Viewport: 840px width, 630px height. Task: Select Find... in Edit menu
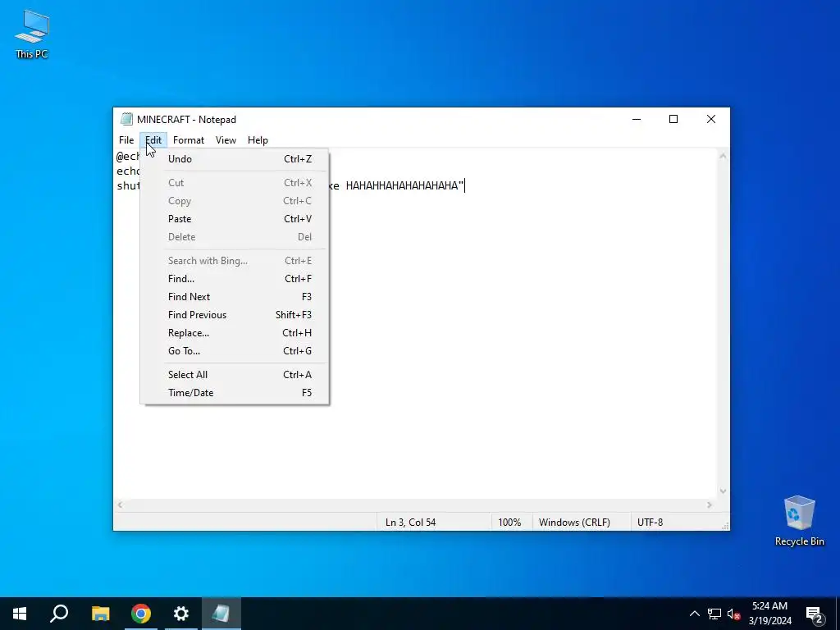point(235,279)
